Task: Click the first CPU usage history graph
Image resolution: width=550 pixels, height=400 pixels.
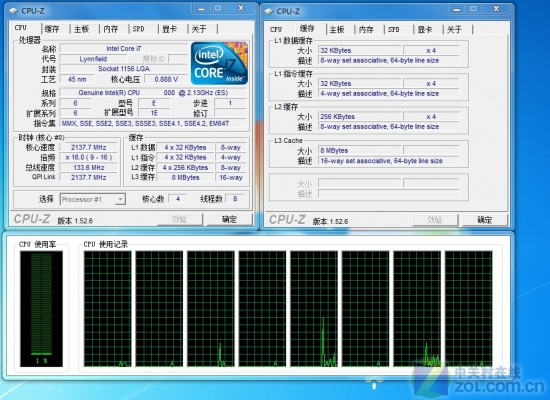Action: [x=107, y=309]
